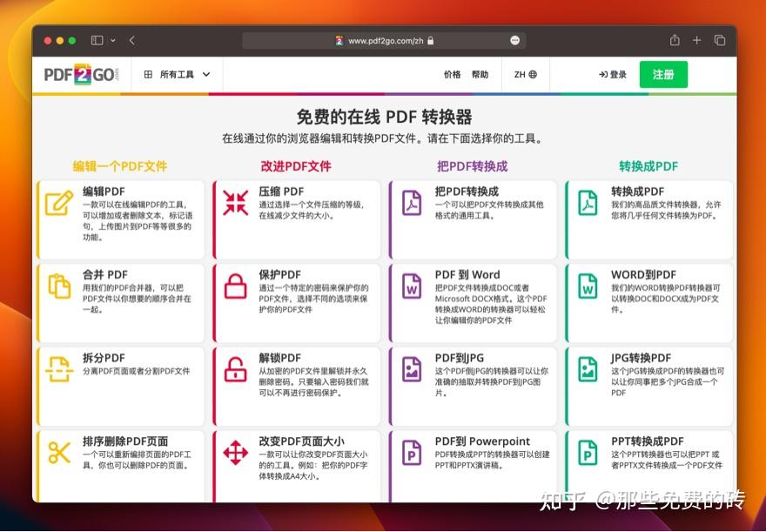Open the ZH language selector dropdown

(x=524, y=74)
